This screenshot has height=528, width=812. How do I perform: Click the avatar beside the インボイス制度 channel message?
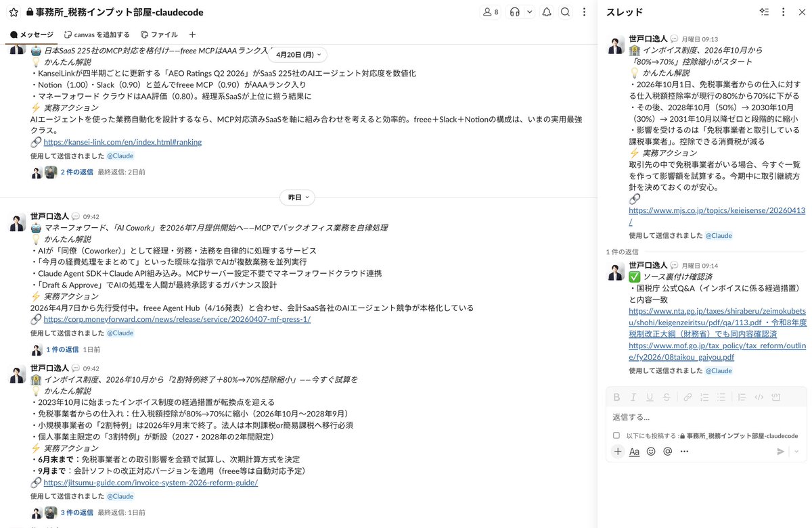pos(18,375)
